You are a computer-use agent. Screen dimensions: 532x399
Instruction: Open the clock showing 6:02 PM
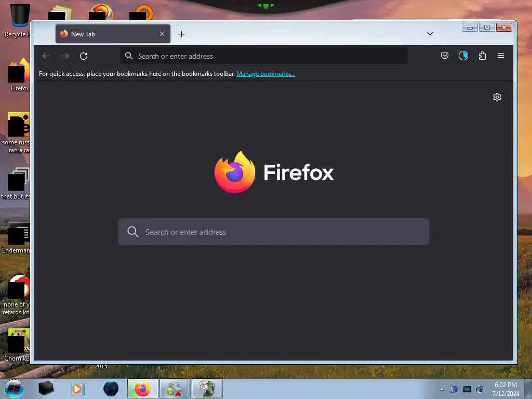506,389
